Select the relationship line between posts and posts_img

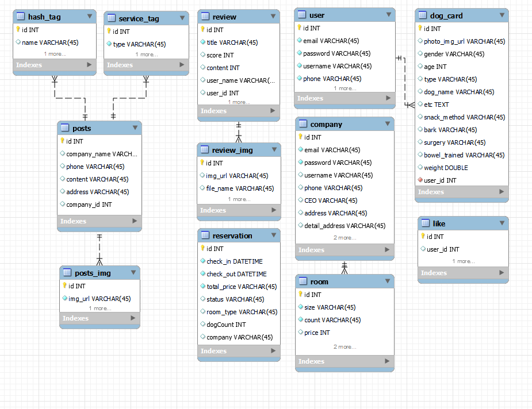coord(99,250)
